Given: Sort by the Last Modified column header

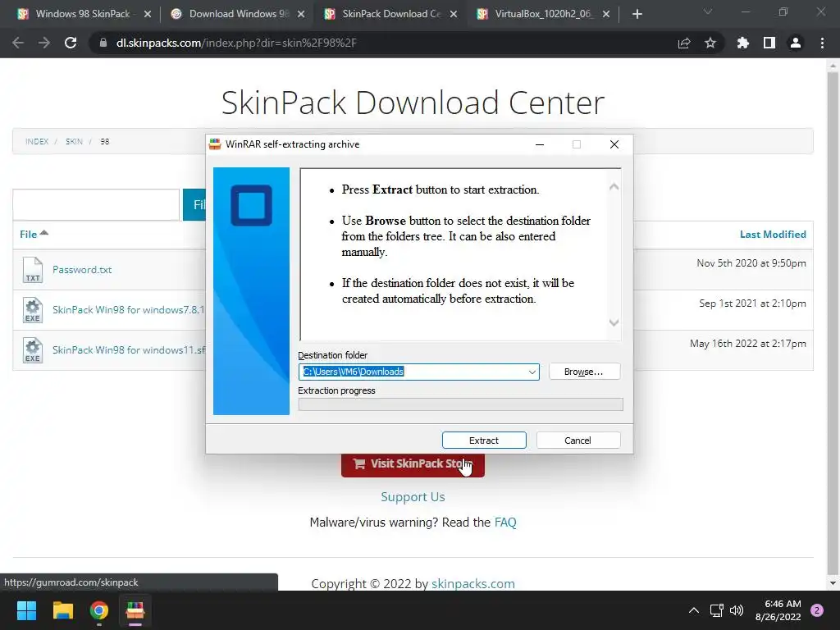Looking at the screenshot, I should (x=773, y=234).
